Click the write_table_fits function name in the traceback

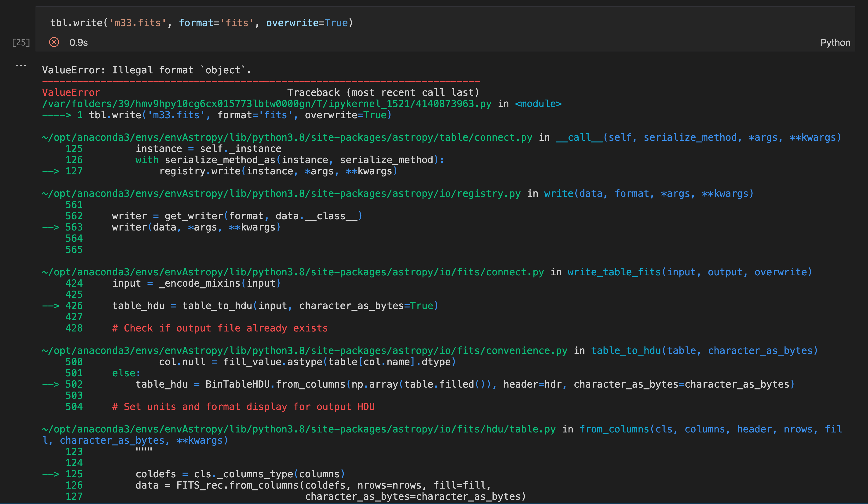tap(614, 272)
